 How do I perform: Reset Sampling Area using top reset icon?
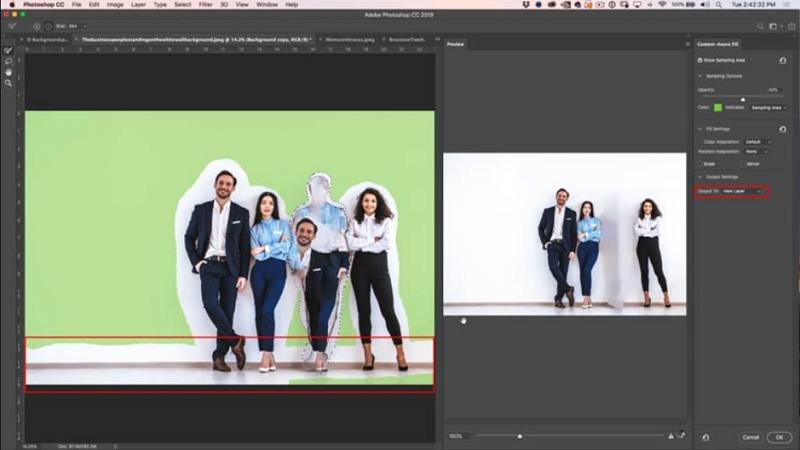point(783,60)
